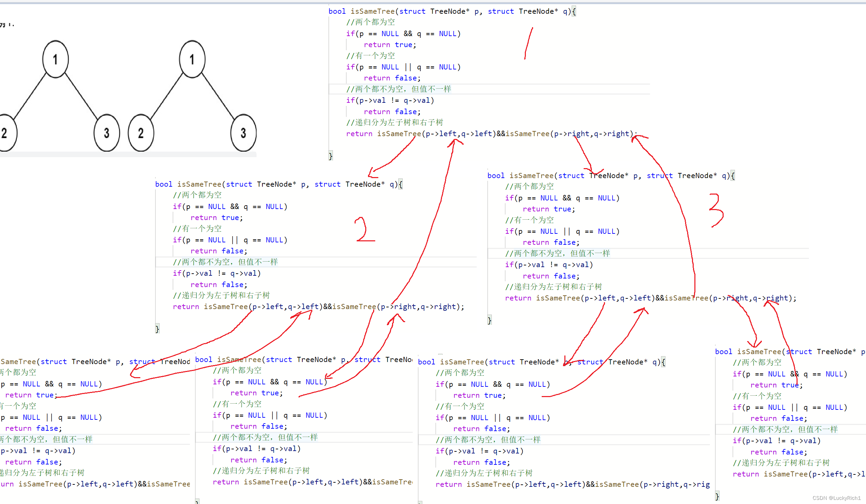Click 'if(p->val != q->val)' in block marked 2

(217, 273)
